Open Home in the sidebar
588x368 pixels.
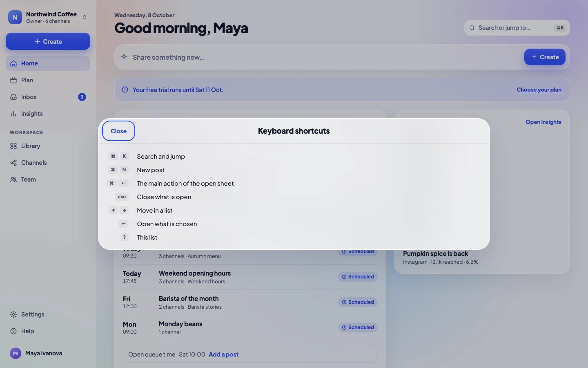click(48, 63)
